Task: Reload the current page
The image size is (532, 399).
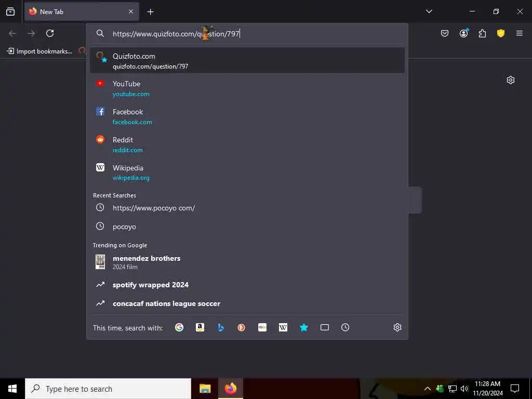Action: click(x=50, y=33)
